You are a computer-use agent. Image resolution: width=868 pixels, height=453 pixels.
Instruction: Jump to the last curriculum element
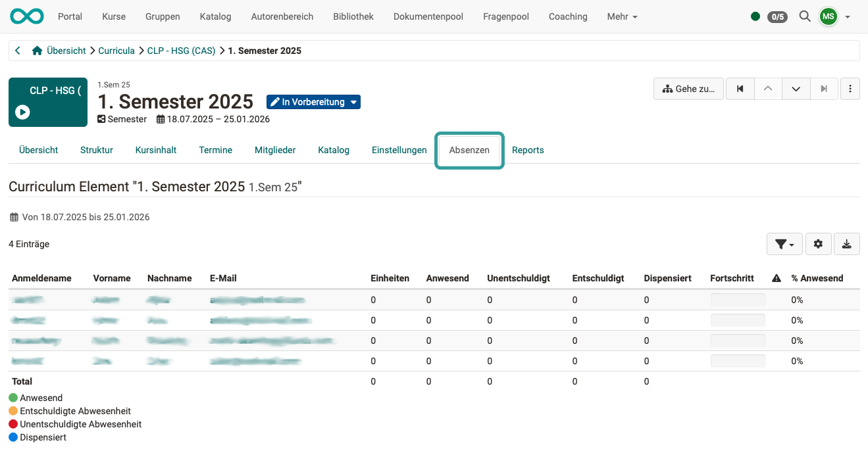824,88
